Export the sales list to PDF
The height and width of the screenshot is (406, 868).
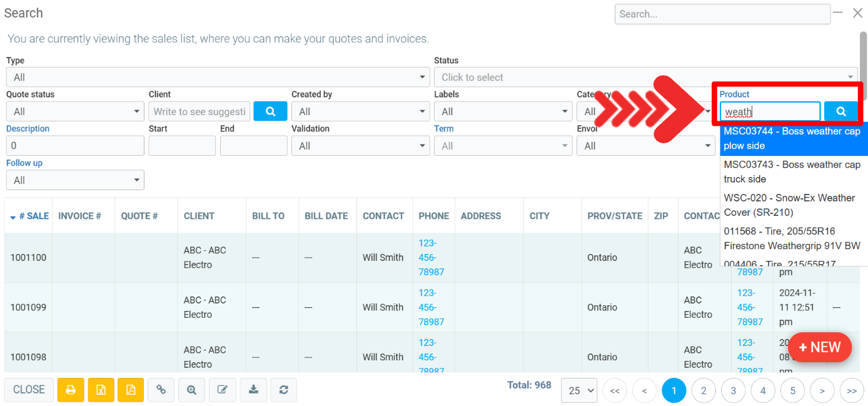click(131, 390)
